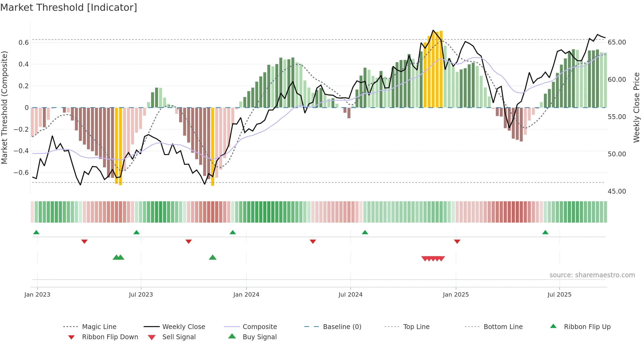644x362 pixels.
Task: Click the Jul 2023 x-axis label
Action: [x=141, y=294]
